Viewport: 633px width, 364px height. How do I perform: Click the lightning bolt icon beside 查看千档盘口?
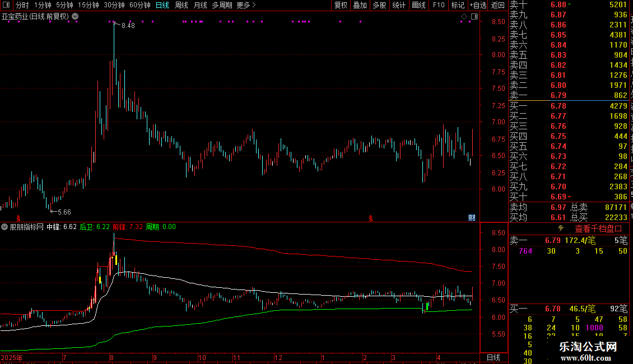tap(561, 228)
